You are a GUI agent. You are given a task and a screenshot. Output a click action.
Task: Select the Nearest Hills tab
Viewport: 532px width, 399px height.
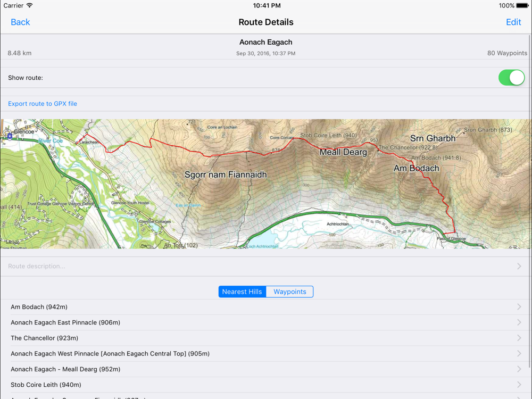click(242, 292)
